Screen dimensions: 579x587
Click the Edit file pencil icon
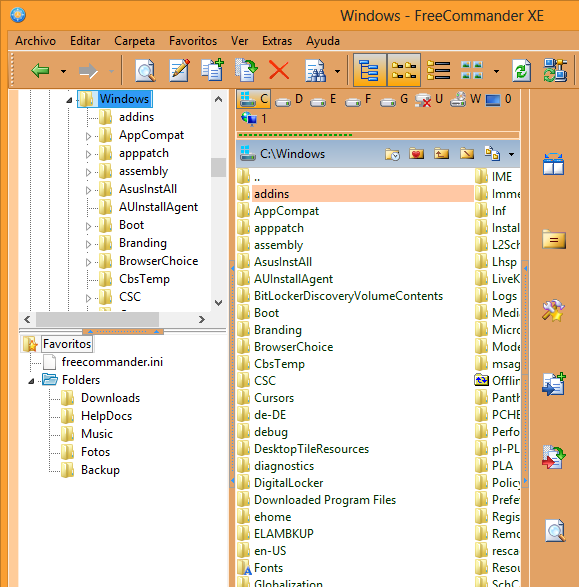click(x=180, y=70)
